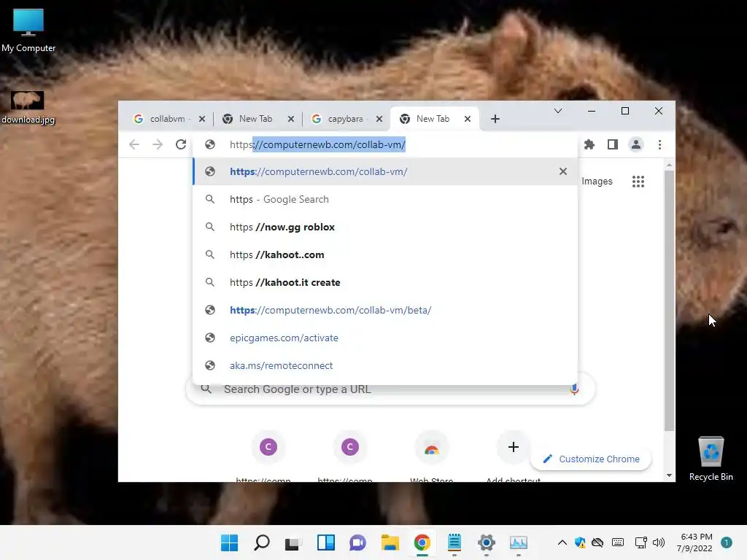The image size is (747, 560).
Task: Open the Google apps grid icon
Action: click(638, 182)
